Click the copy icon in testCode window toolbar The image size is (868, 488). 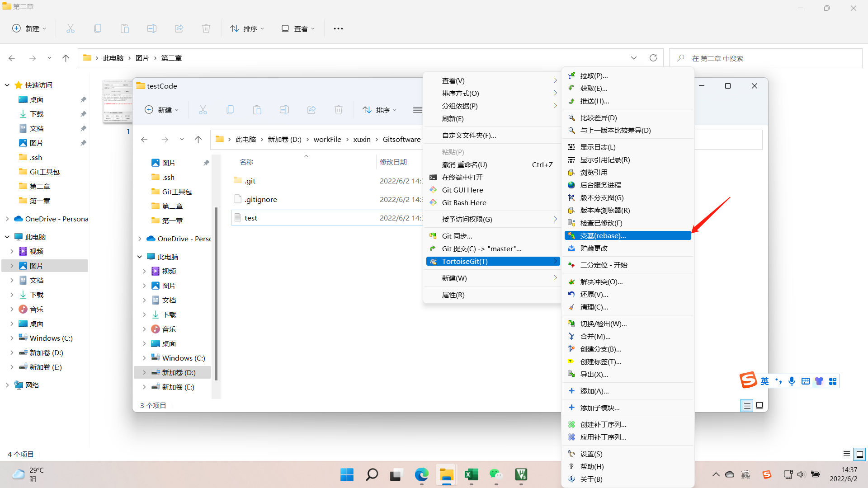coord(230,110)
